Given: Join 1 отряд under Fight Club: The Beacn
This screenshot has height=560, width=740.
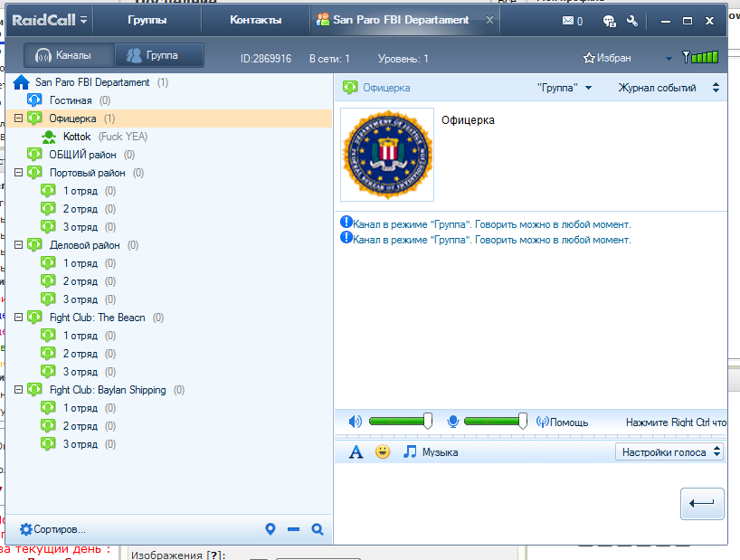Looking at the screenshot, I should [81, 336].
